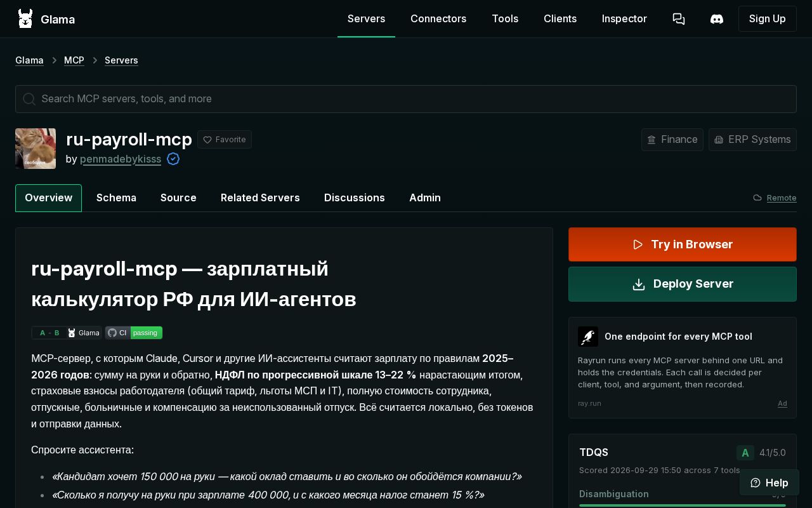
Task: Open the Servers nav item
Action: [x=366, y=19]
